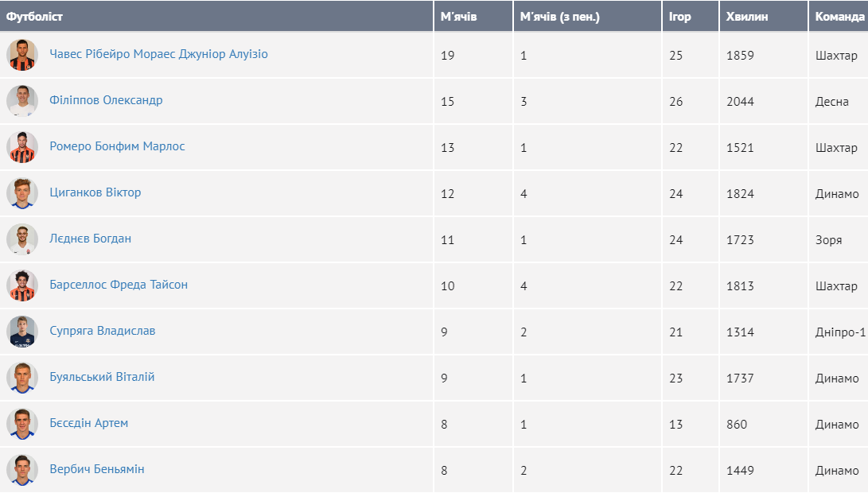Sort table by Ігор column header
Screen dimensions: 868x493
[x=680, y=17]
